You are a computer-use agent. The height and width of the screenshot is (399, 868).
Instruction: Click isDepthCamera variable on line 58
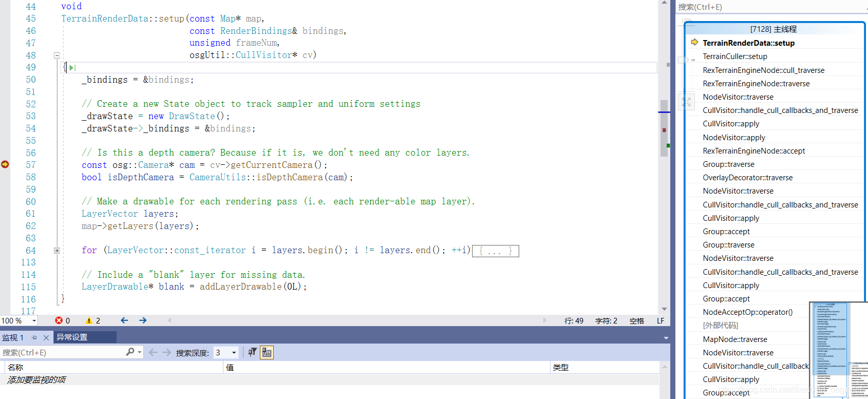[141, 177]
